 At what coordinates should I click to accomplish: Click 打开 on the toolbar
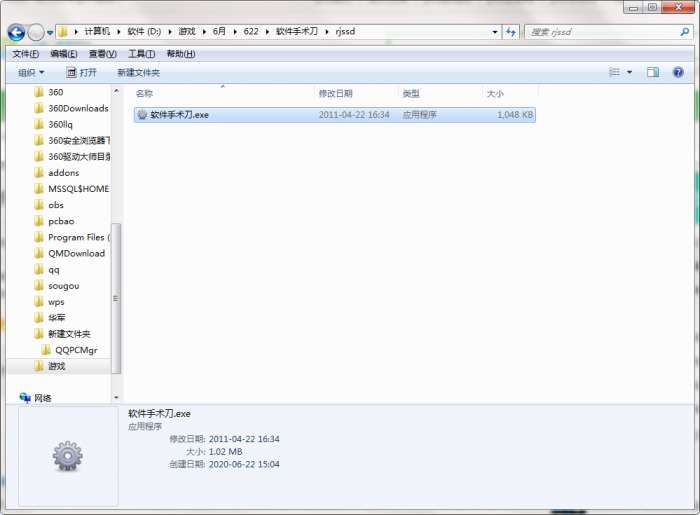tap(81, 72)
